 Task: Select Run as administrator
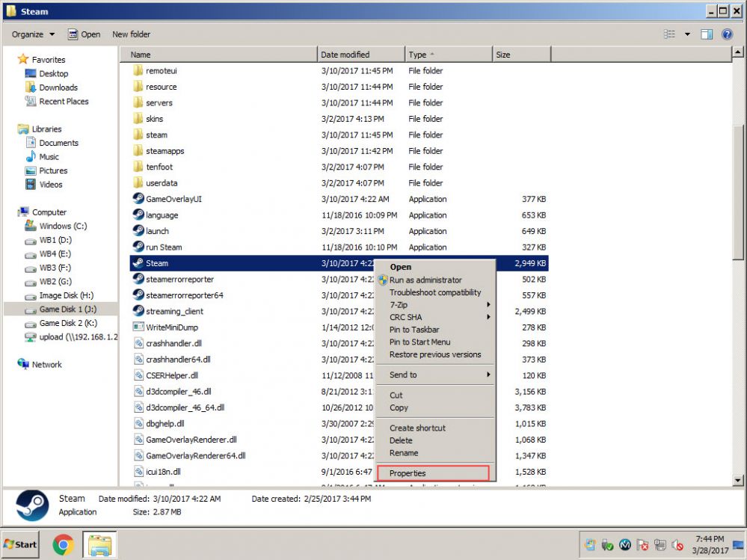[x=435, y=280]
